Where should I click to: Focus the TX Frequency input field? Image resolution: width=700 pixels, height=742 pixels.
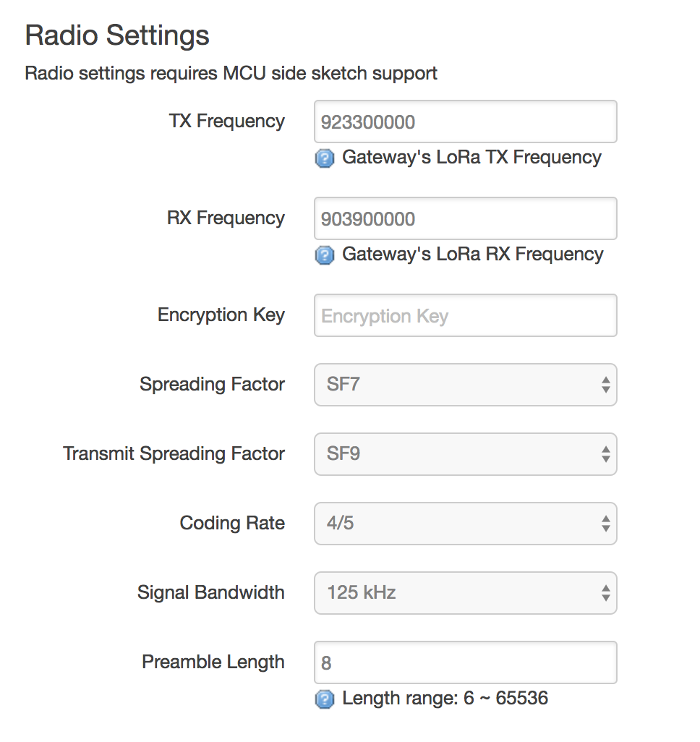pyautogui.click(x=465, y=121)
